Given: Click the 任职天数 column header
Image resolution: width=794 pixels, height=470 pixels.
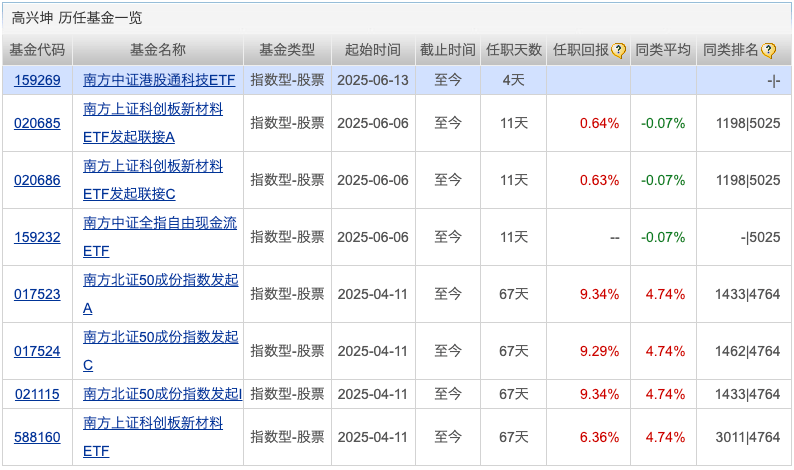Looking at the screenshot, I should point(513,50).
